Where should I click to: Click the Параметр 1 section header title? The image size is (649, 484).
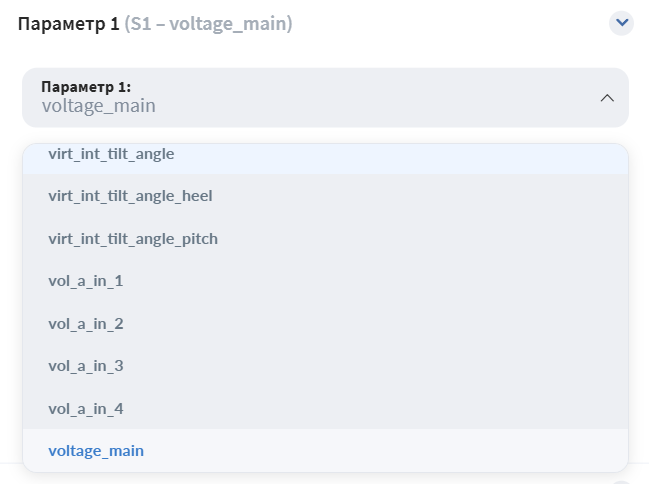68,24
